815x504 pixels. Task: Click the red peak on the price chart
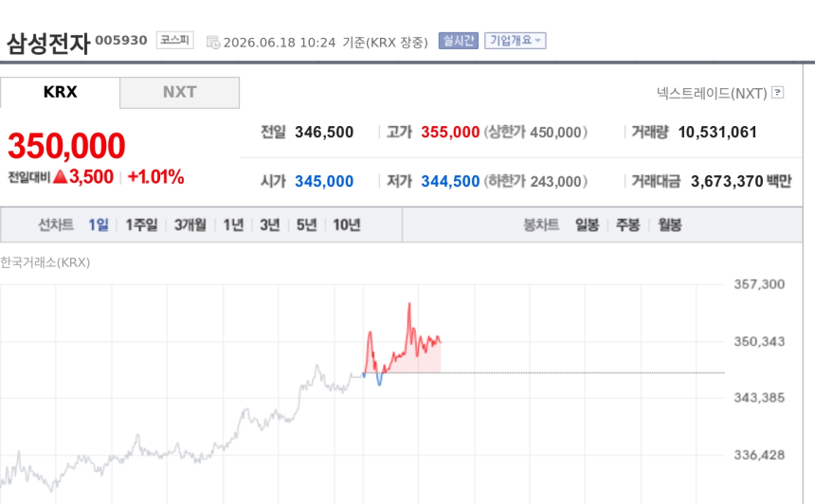[x=409, y=304]
